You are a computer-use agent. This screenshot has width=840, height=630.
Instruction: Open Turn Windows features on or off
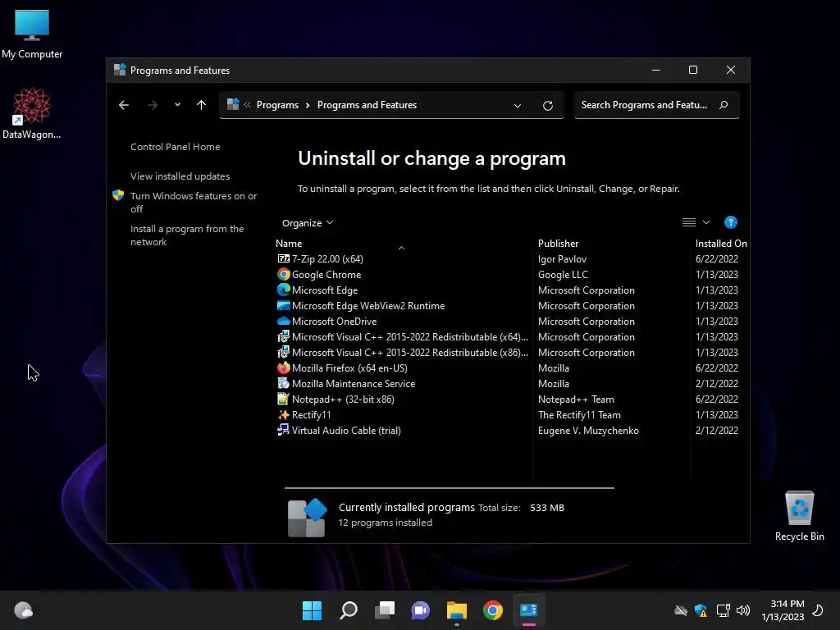pyautogui.click(x=194, y=203)
